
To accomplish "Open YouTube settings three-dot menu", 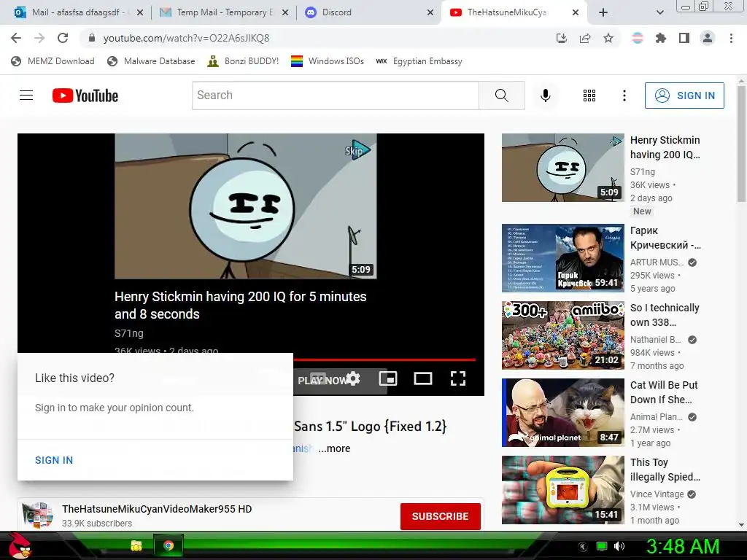I will pyautogui.click(x=624, y=96).
